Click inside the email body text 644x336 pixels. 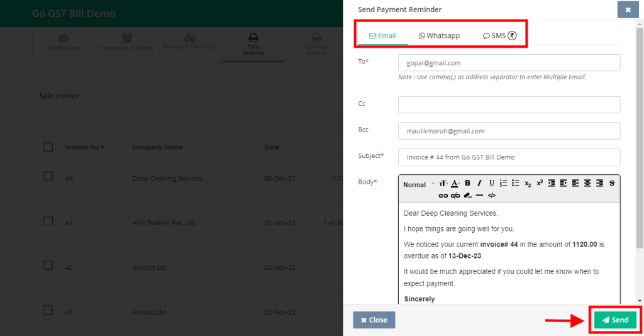point(509,252)
